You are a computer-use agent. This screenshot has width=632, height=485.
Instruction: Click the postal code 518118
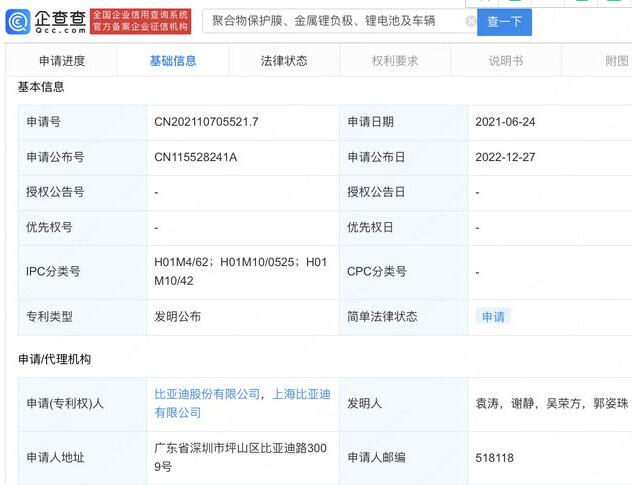tap(494, 458)
